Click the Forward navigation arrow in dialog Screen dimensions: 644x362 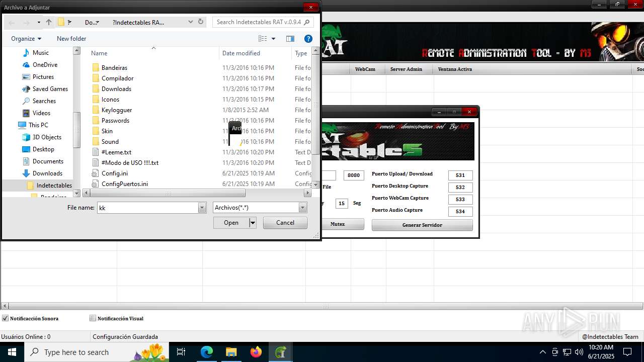(26, 22)
